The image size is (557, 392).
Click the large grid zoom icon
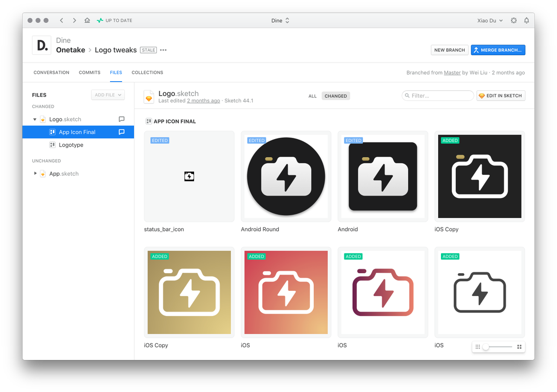519,347
